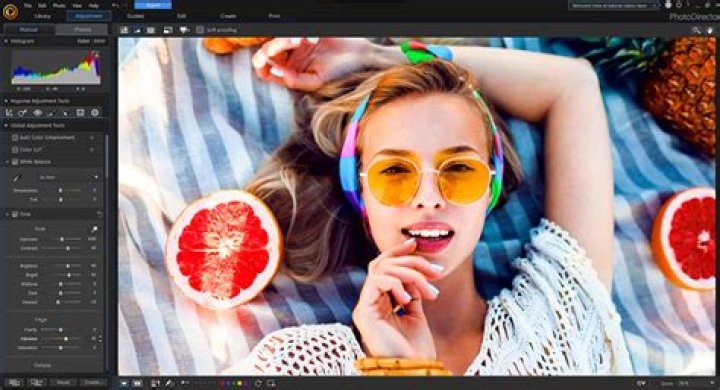Click the single image view icon

tap(124, 30)
